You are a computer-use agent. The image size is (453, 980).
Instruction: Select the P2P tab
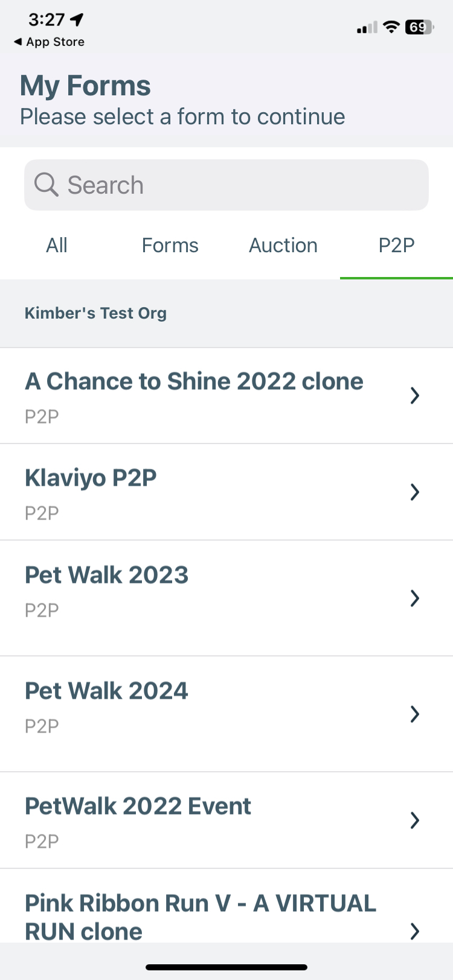point(396,246)
